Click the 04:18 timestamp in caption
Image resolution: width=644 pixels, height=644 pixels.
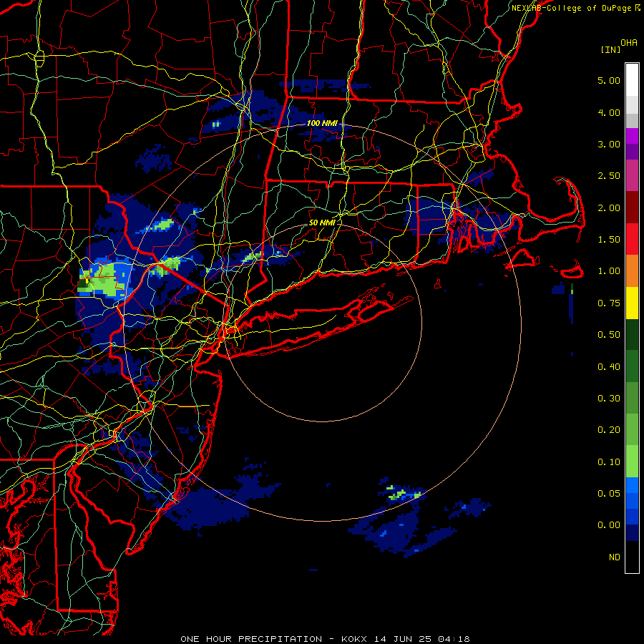click(454, 639)
